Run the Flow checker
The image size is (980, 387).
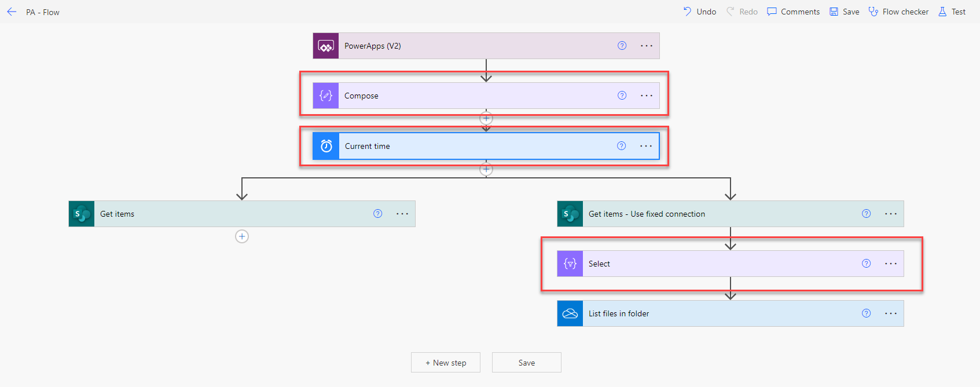point(898,12)
